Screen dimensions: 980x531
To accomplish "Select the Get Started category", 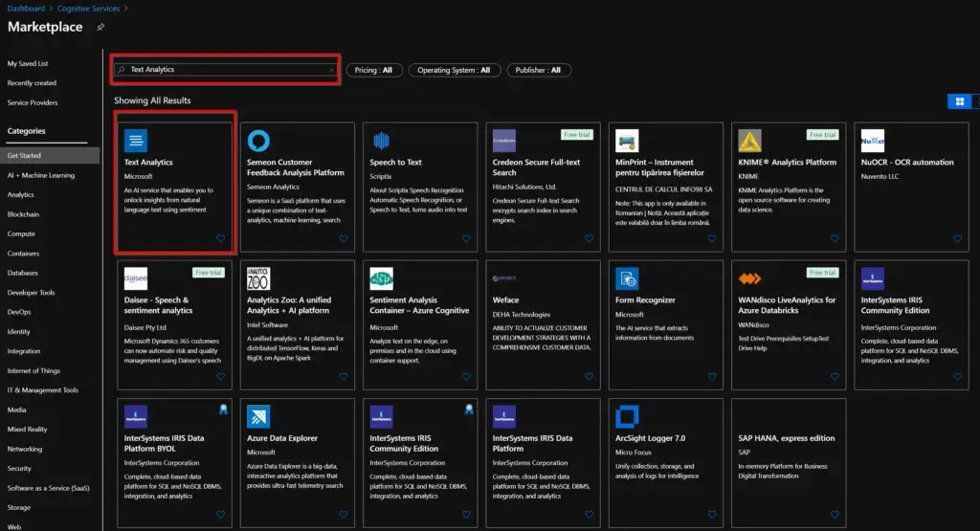I will (x=50, y=156).
